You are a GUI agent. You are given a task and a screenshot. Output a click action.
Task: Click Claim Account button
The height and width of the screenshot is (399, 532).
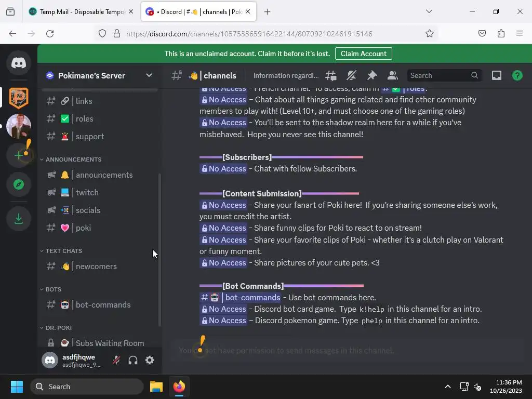[x=363, y=54]
